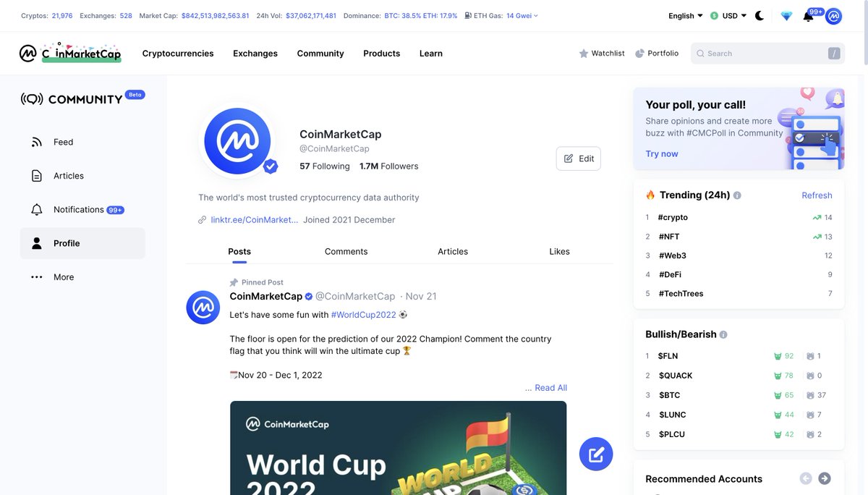Viewport: 868px width, 495px height.
Task: Refresh the Trending list
Action: [x=817, y=195]
